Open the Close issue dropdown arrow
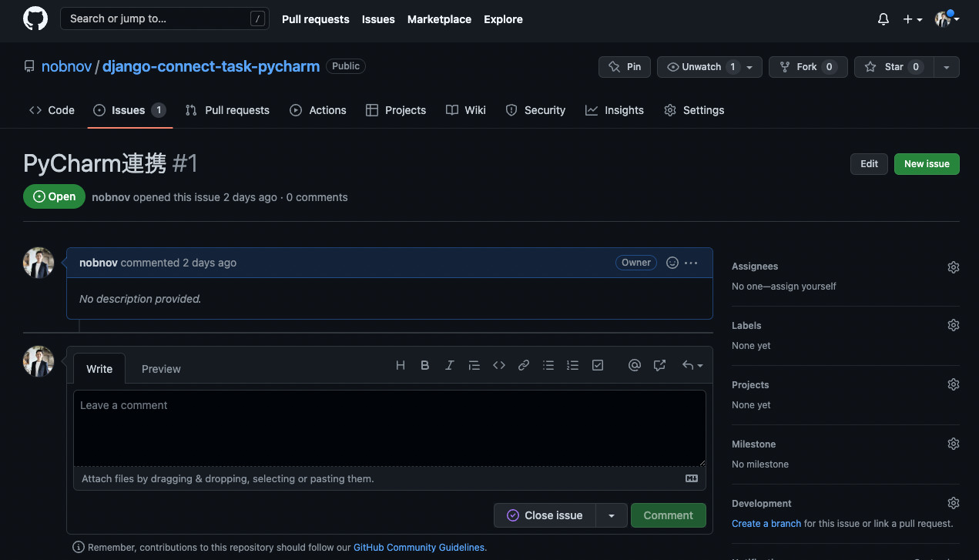The image size is (979, 560). (x=612, y=515)
